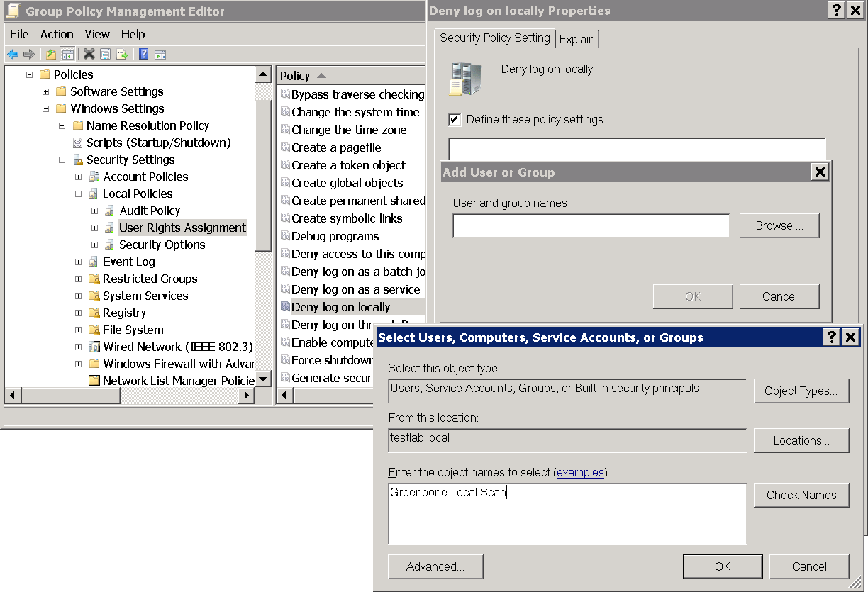Open the Action menu
868x592 pixels.
(x=57, y=34)
